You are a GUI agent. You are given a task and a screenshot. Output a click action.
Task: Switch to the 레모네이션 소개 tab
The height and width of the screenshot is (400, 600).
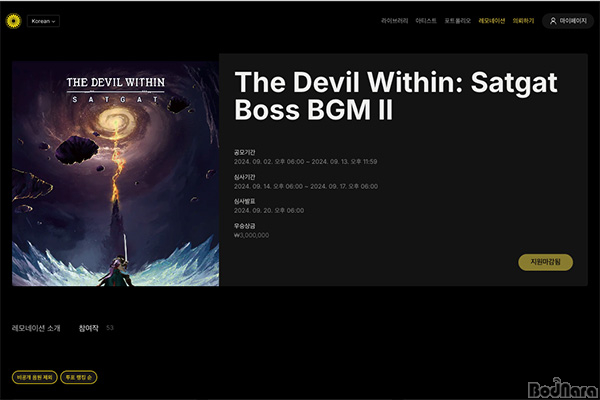click(36, 328)
